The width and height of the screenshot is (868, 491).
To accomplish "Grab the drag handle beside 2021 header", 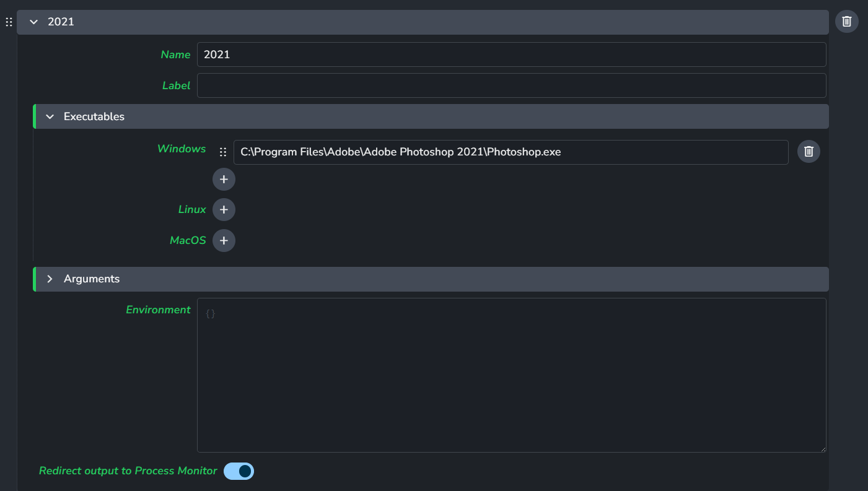I will tap(9, 22).
